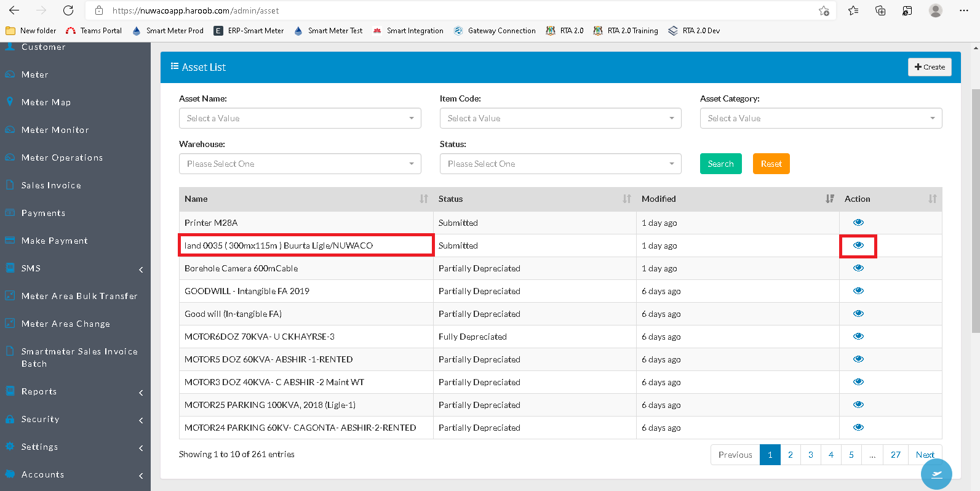Viewport: 980px width, 491px height.
Task: Open the browser profile avatar
Action: click(x=936, y=10)
